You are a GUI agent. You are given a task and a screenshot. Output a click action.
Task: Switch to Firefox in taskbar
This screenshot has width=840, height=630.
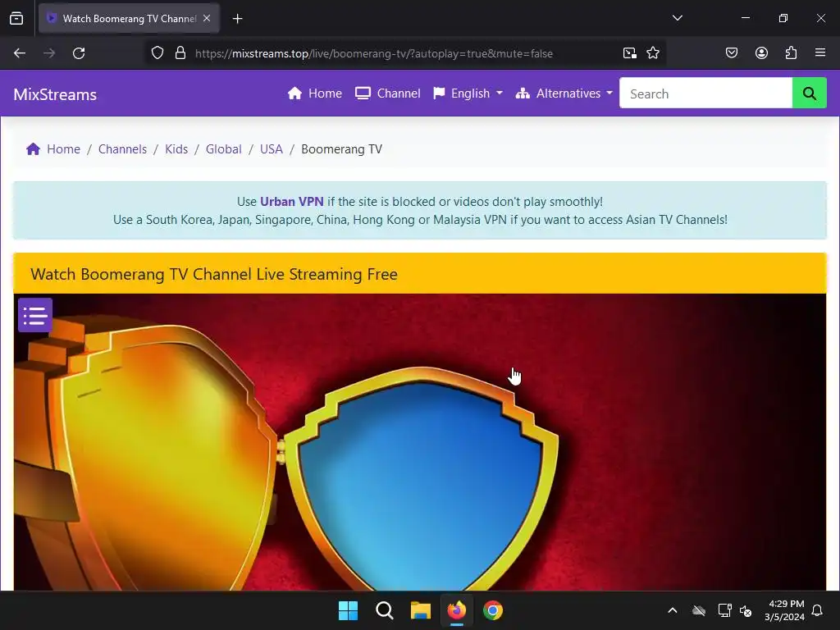coord(456,610)
